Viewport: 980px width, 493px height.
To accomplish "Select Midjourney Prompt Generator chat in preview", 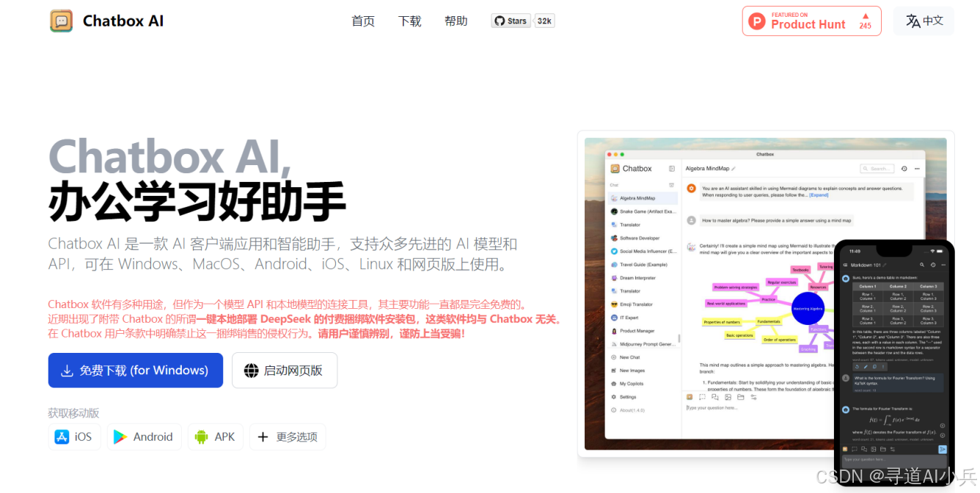I will [x=643, y=344].
